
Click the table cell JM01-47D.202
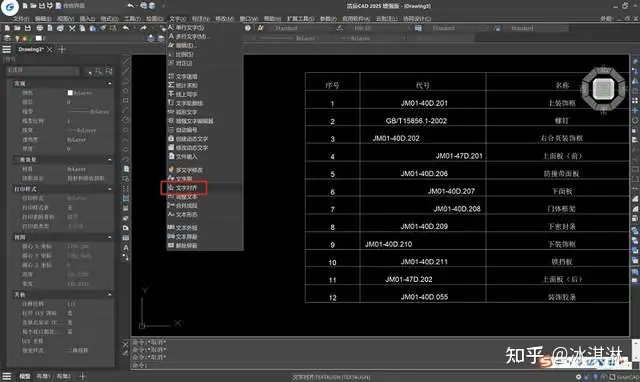409,280
